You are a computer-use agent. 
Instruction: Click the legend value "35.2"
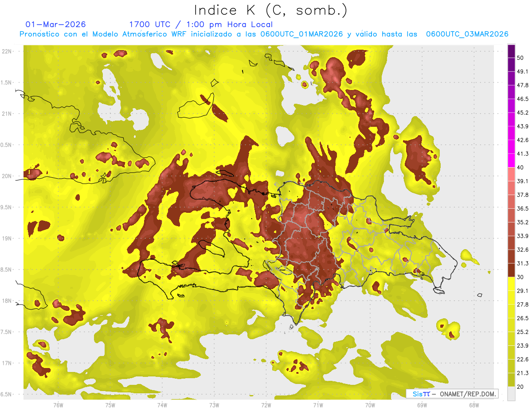pyautogui.click(x=523, y=222)
